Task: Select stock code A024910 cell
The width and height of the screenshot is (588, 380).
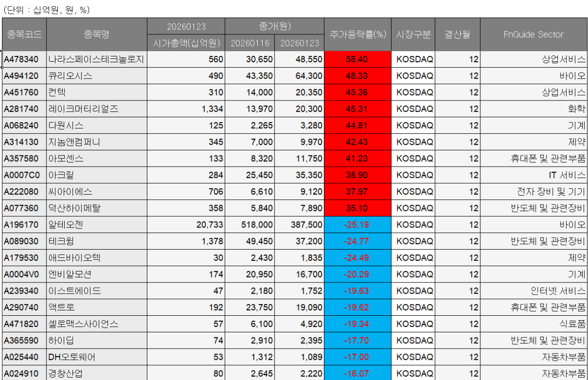Action: click(24, 374)
